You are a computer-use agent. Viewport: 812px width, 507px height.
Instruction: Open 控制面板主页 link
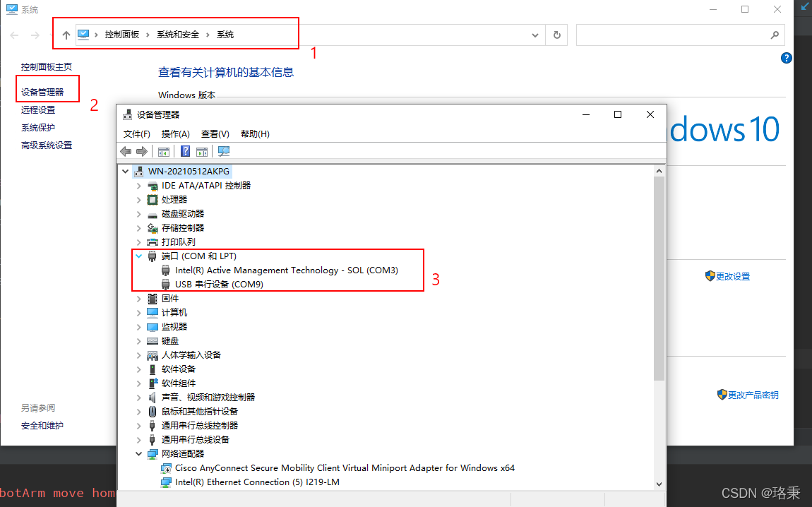coord(47,67)
